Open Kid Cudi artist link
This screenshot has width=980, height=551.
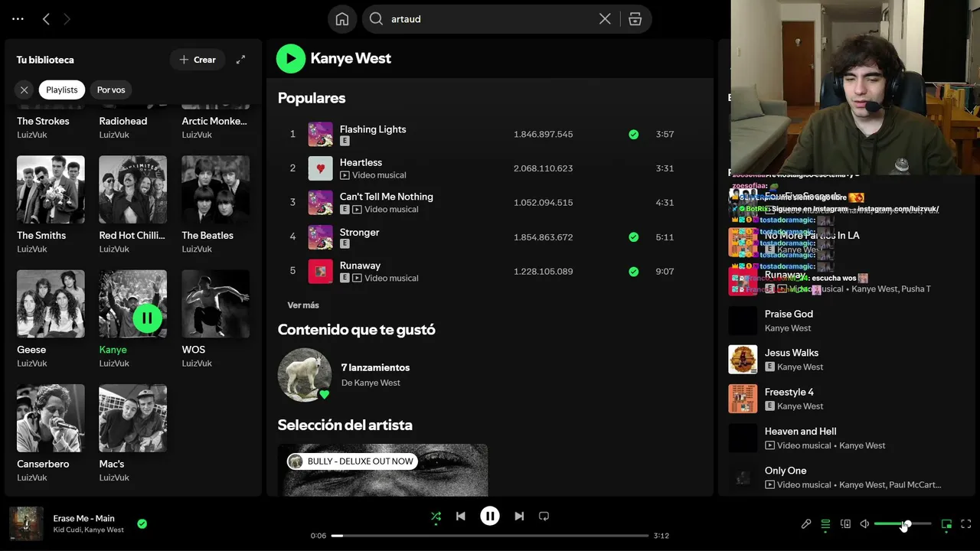(67, 530)
